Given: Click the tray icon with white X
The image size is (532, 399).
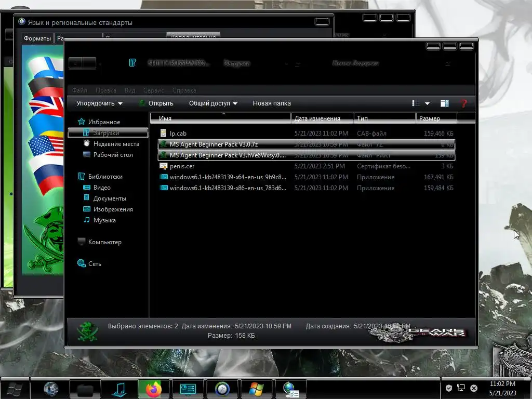Looking at the screenshot, I should [474, 388].
